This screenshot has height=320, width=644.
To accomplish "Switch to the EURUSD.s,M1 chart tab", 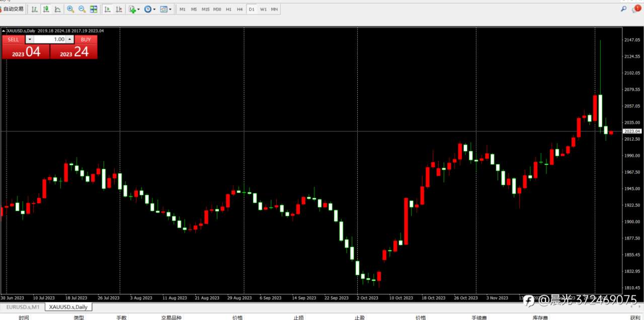I will [x=22, y=307].
